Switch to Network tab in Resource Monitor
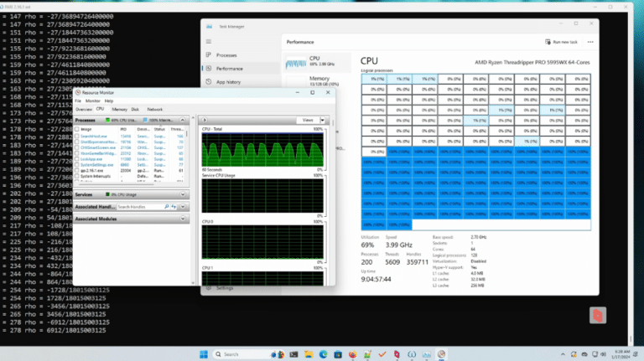 pos(155,110)
